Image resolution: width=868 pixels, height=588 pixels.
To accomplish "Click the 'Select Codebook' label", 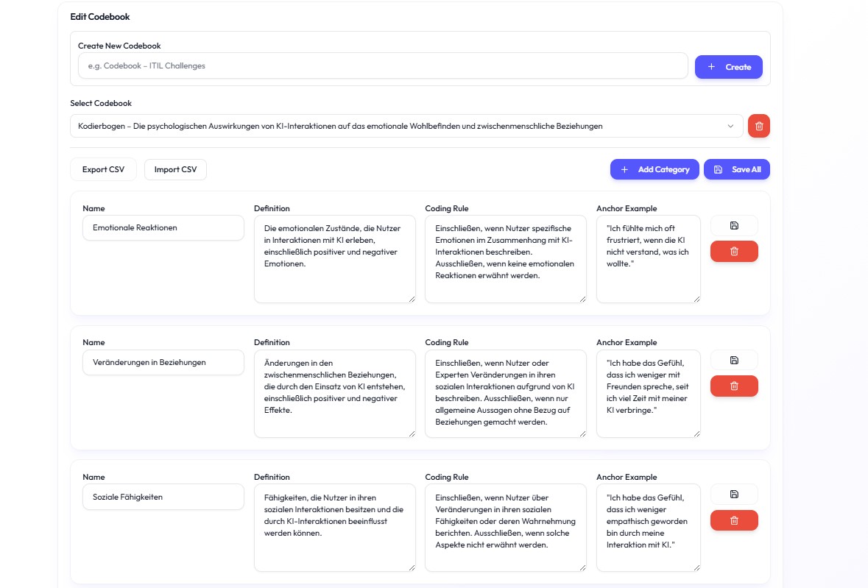I will (x=101, y=104).
